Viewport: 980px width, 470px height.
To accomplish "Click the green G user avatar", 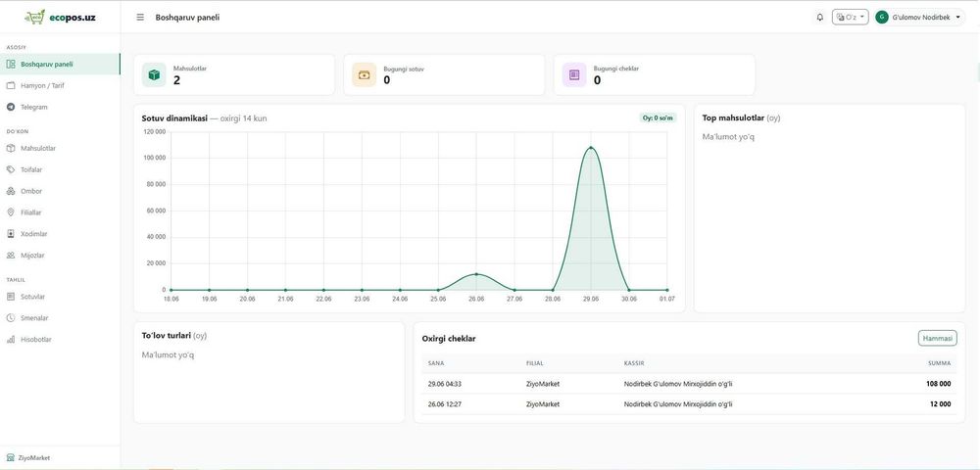I will pyautogui.click(x=882, y=18).
